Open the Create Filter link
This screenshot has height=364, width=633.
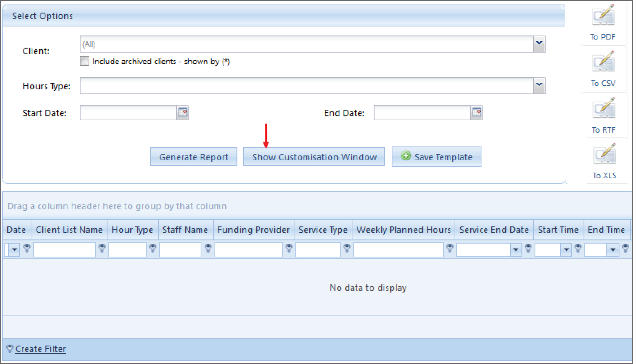(41, 349)
